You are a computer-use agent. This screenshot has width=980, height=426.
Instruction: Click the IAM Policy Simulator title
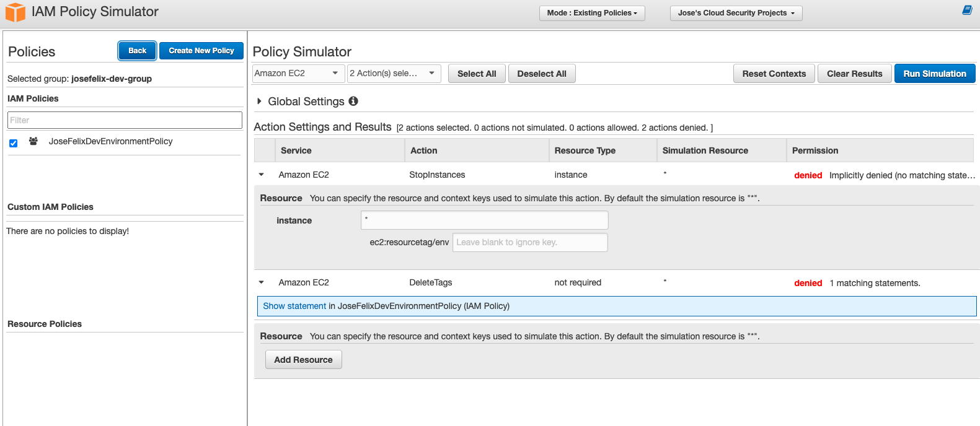(x=95, y=12)
